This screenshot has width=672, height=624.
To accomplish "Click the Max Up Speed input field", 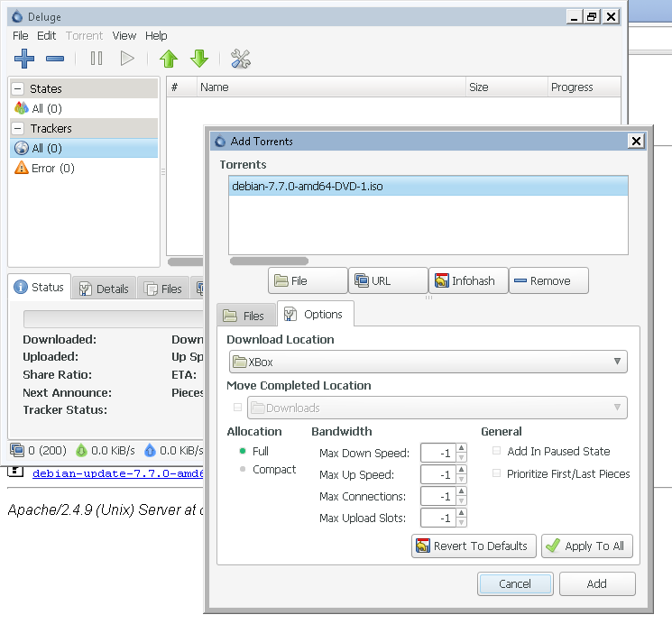I will (x=438, y=474).
